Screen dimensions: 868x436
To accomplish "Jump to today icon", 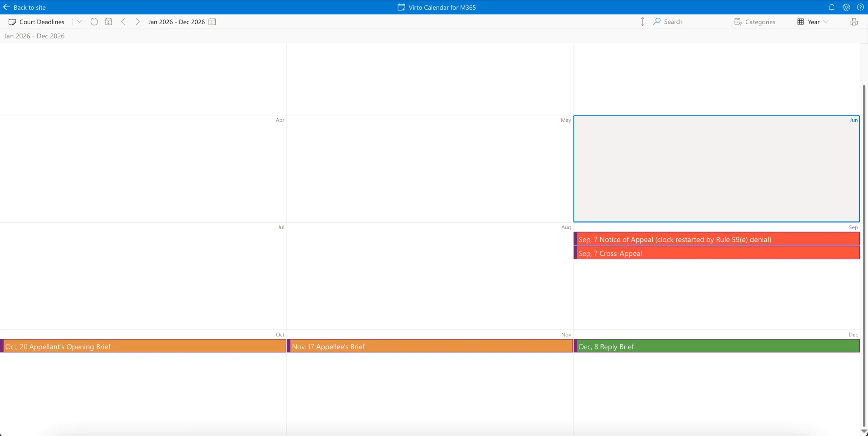I will 108,22.
